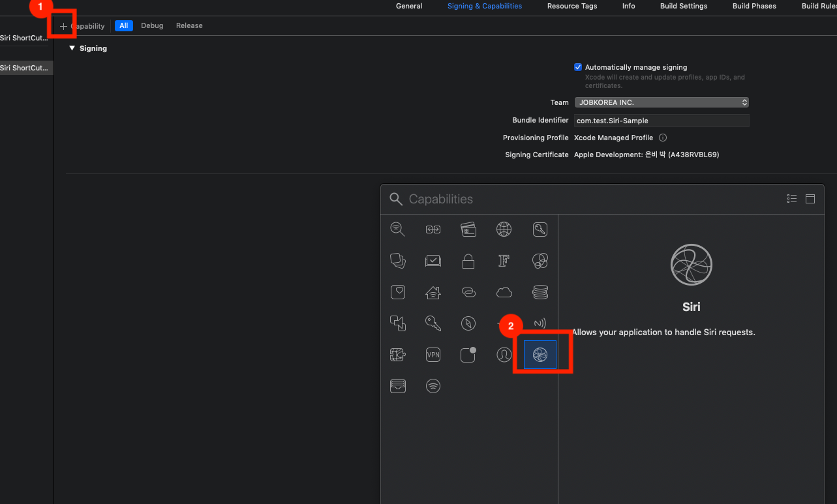Select the Release configuration filter
The image size is (837, 504).
(x=189, y=25)
